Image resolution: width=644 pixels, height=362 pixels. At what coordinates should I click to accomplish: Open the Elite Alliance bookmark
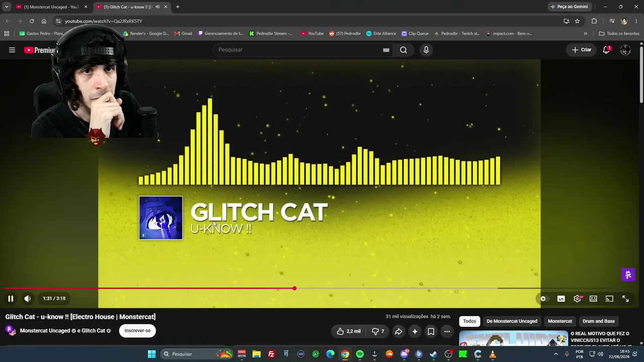click(381, 34)
